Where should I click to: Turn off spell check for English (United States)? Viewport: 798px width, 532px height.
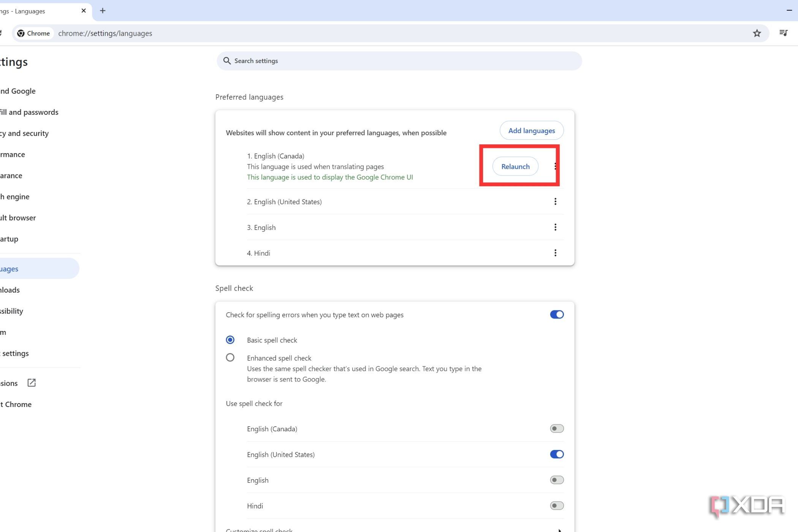pyautogui.click(x=556, y=454)
